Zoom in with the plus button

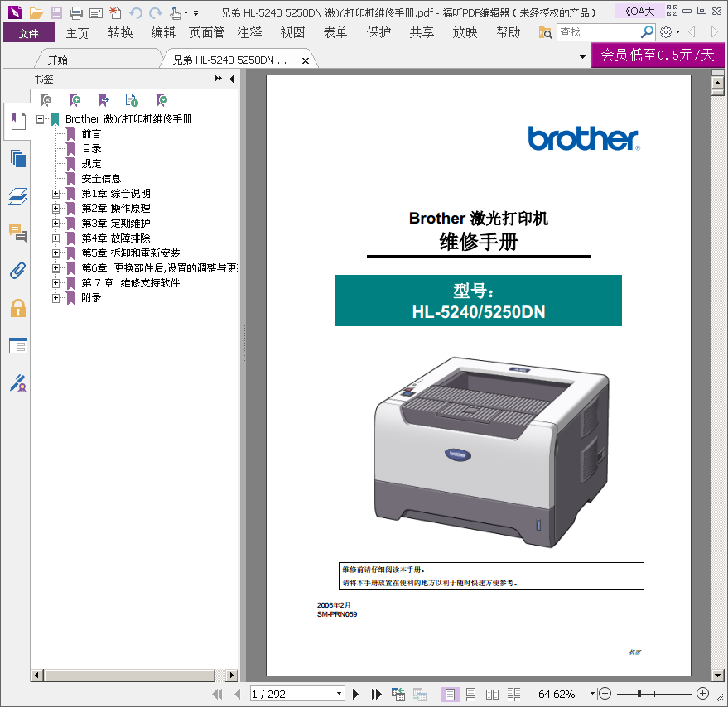(x=702, y=694)
